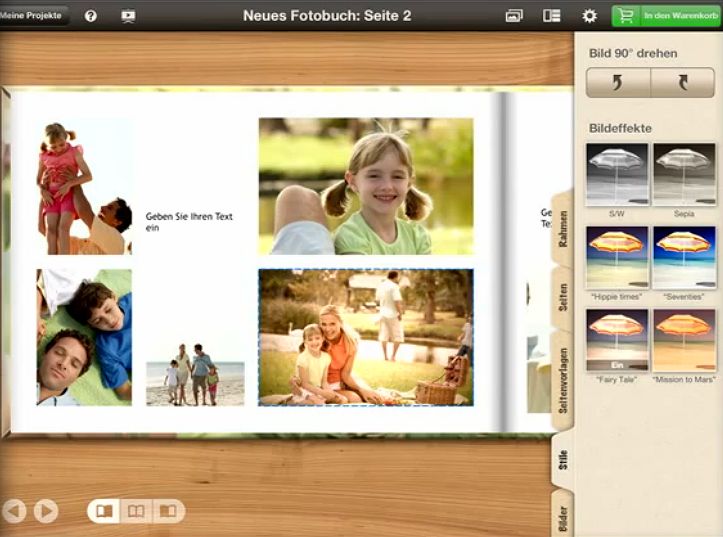Screen dimensions: 723x537
Task: Open the help question mark icon
Action: 91,16
